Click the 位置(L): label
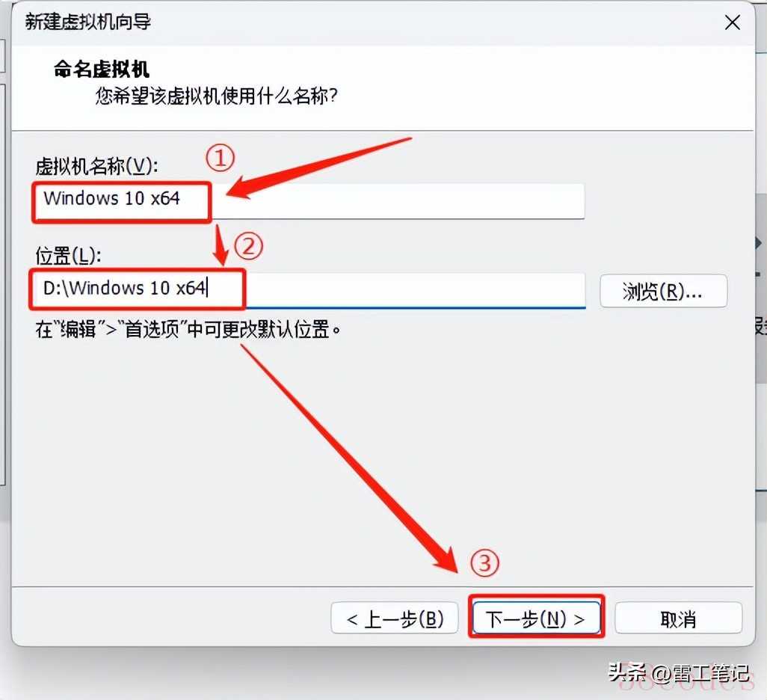Screen dimensions: 767x700 click(x=69, y=256)
